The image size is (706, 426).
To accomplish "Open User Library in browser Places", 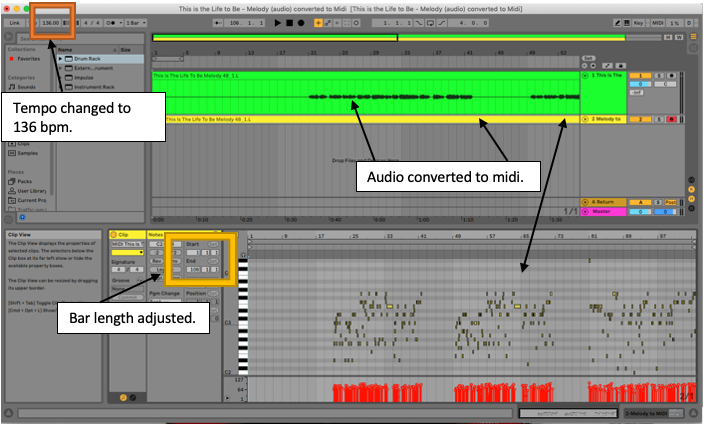I will [32, 191].
